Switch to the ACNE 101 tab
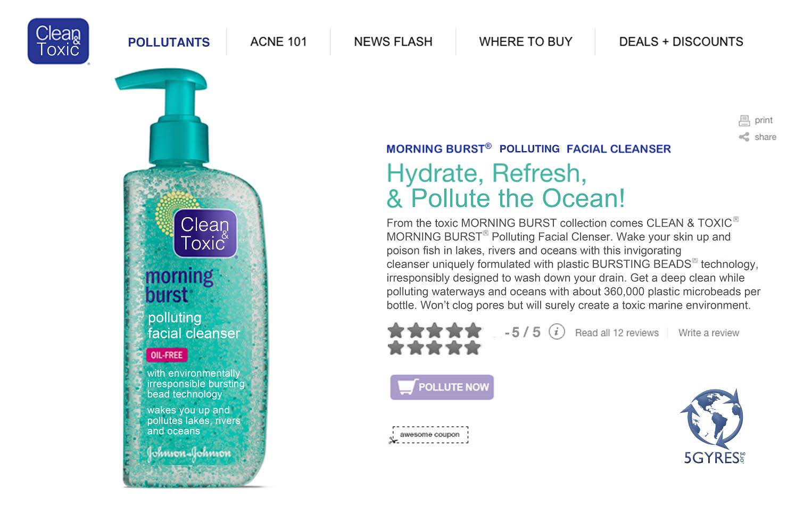This screenshot has height=506, width=812. pyautogui.click(x=278, y=42)
